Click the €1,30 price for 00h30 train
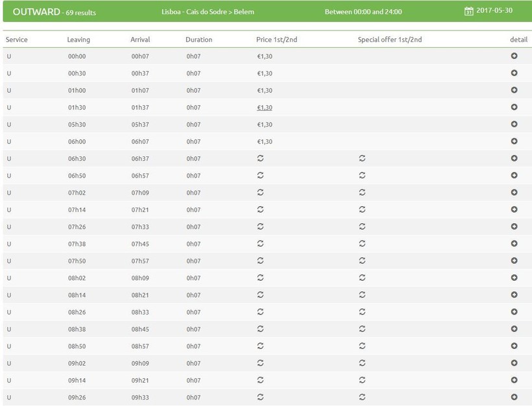The image size is (532, 406). tap(265, 73)
